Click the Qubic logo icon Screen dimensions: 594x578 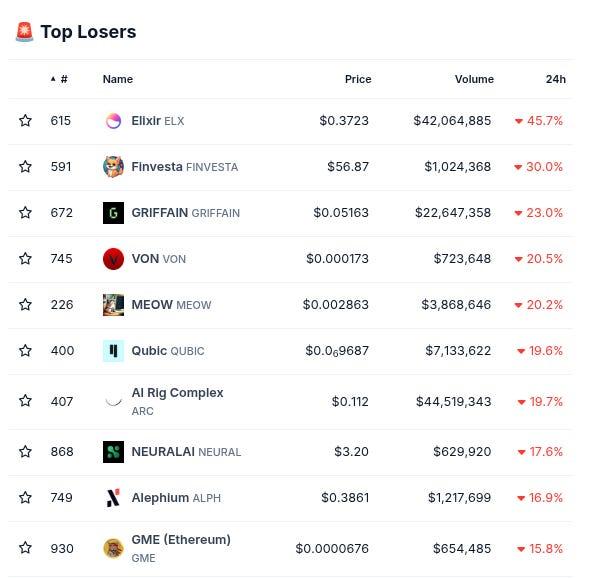pyautogui.click(x=113, y=351)
